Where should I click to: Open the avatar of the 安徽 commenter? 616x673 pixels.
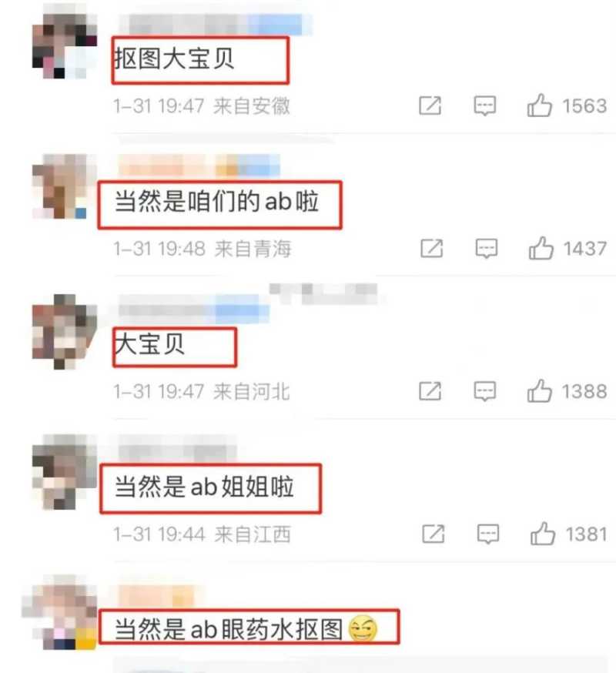point(65,46)
